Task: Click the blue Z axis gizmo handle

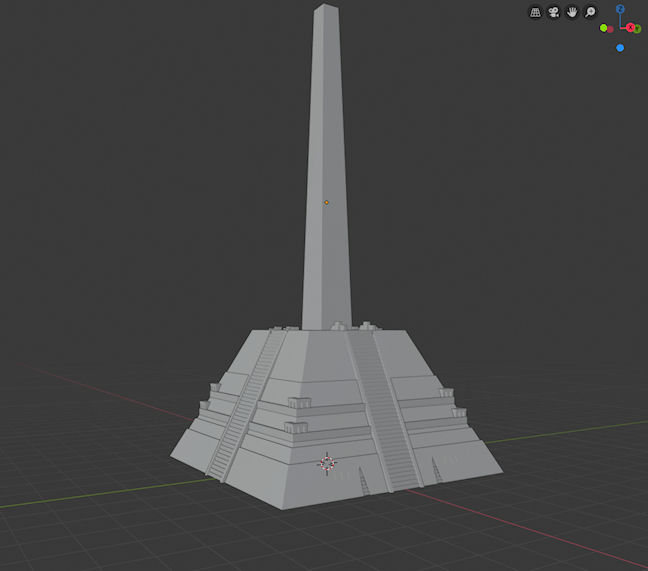Action: pos(620,9)
